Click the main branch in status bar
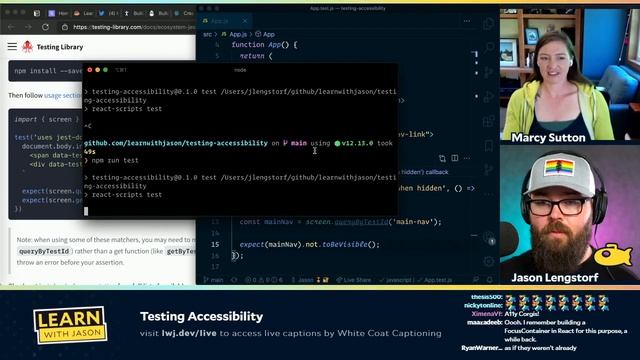Viewport: 640px width, 360px height. click(x=213, y=280)
